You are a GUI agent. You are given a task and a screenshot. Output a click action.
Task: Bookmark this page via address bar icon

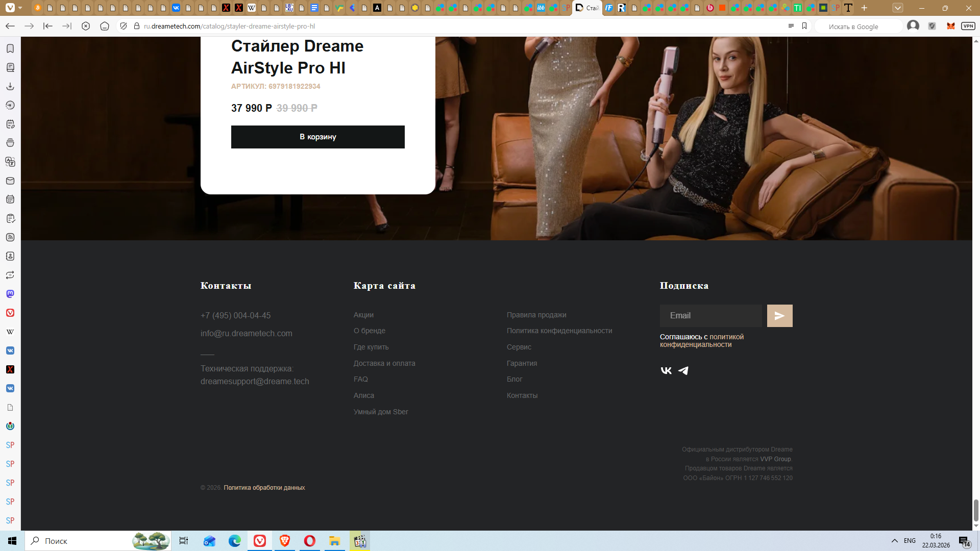pos(804,26)
